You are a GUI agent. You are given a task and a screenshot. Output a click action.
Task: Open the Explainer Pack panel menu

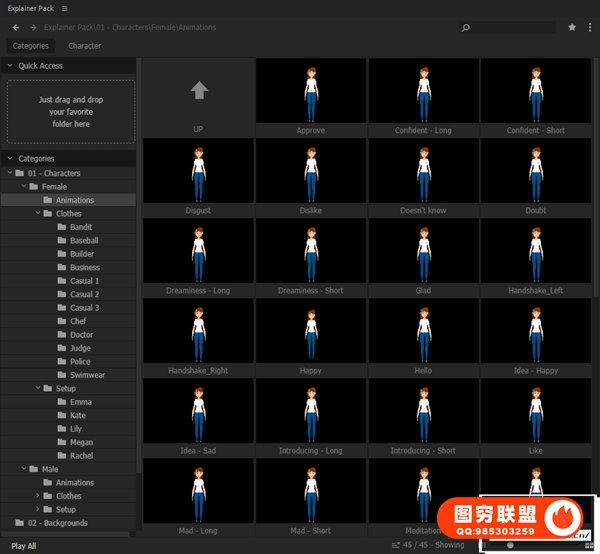[x=65, y=7]
